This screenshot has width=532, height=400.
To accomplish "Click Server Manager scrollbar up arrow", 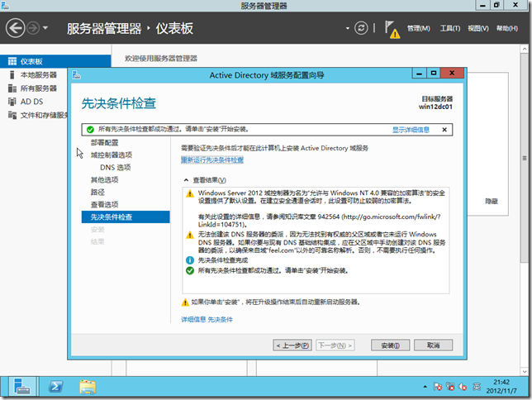I will [x=525, y=49].
